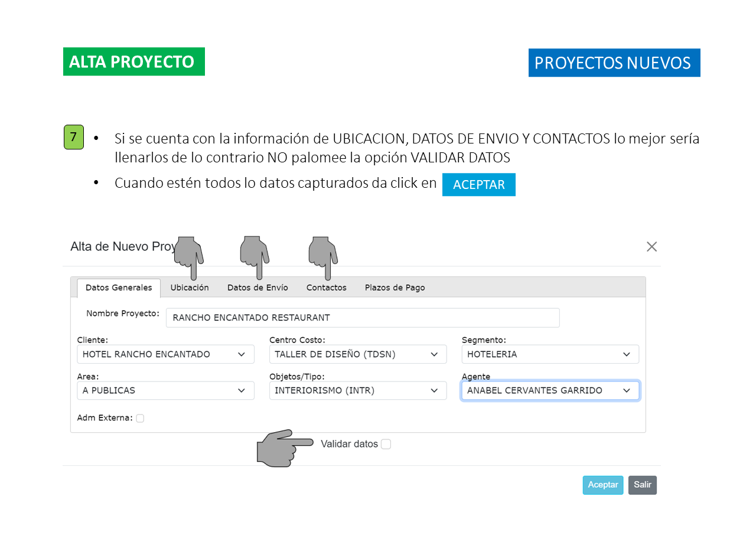Enable the Validar datos checkbox
Screen dimensions: 756x558
(386, 444)
